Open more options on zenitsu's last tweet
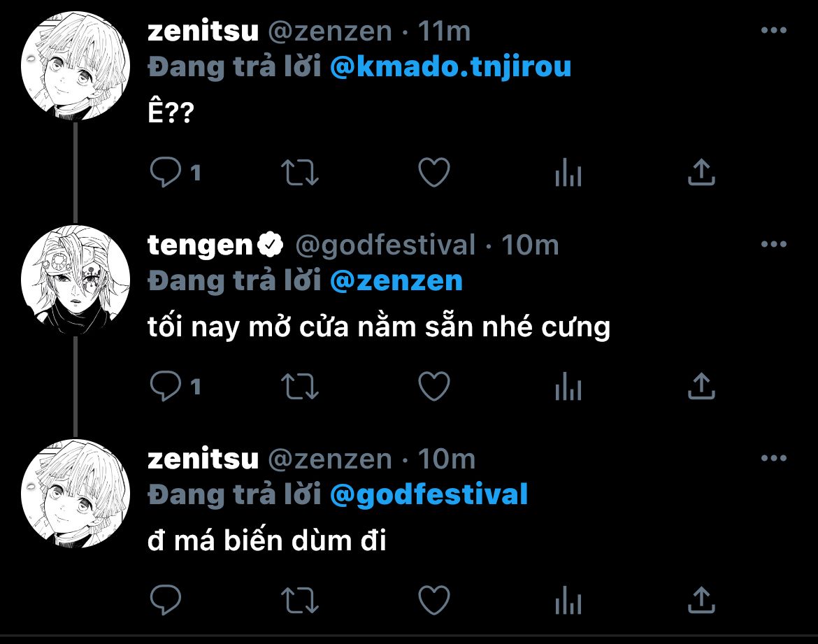This screenshot has height=644, width=818. pyautogui.click(x=773, y=459)
